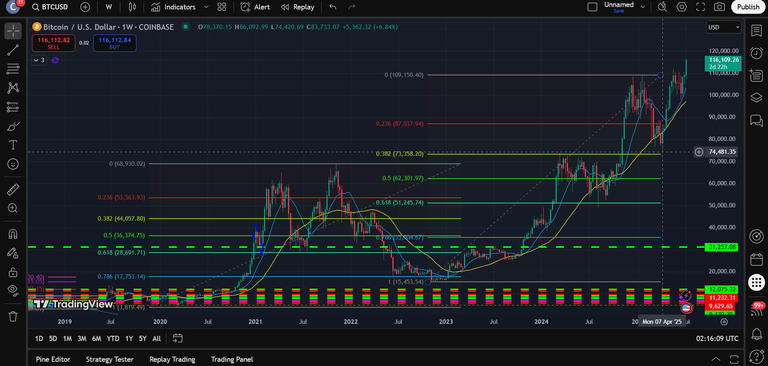Toggle lock all drawing tools
Image resolution: width=768 pixels, height=366 pixels.
point(13,271)
